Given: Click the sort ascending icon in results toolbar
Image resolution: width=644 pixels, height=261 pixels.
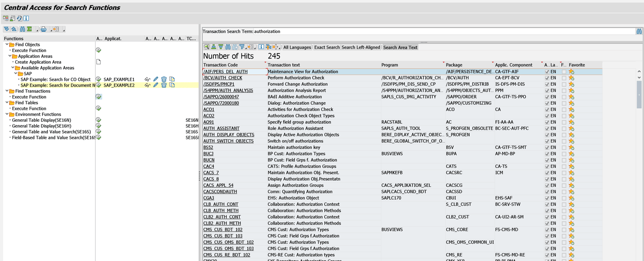Looking at the screenshot, I should pyautogui.click(x=214, y=47).
